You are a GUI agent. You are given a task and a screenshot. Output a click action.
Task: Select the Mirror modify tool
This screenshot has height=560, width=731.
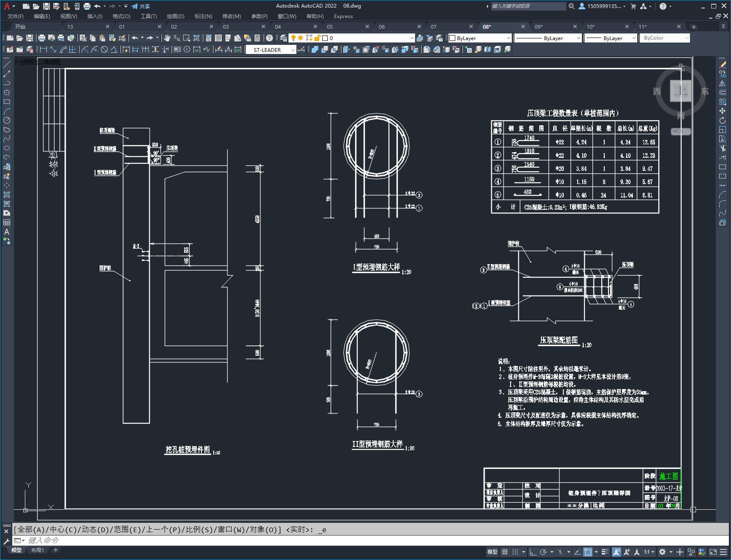[x=723, y=83]
